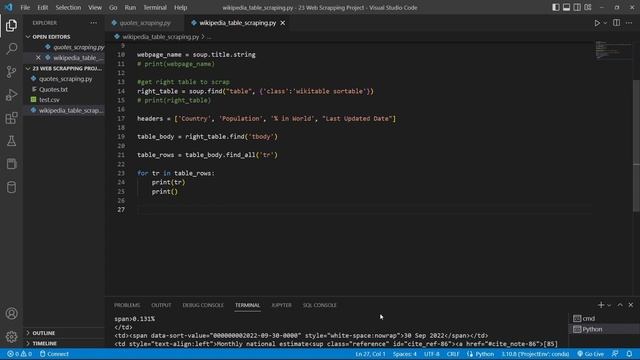Open the File menu
Viewport: 640px width, 360px height.
[x=25, y=7]
